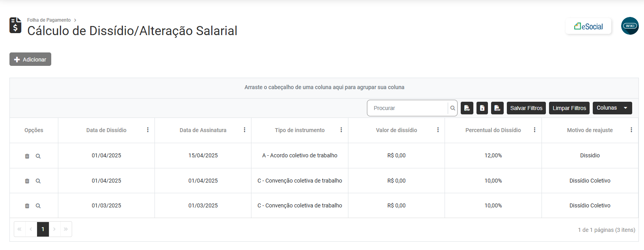
Task: Click Limpar Filtros
Action: pos(569,108)
